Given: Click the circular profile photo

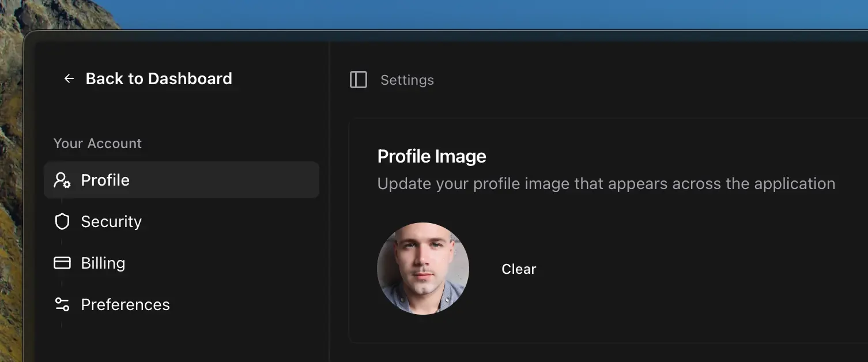Looking at the screenshot, I should 423,269.
